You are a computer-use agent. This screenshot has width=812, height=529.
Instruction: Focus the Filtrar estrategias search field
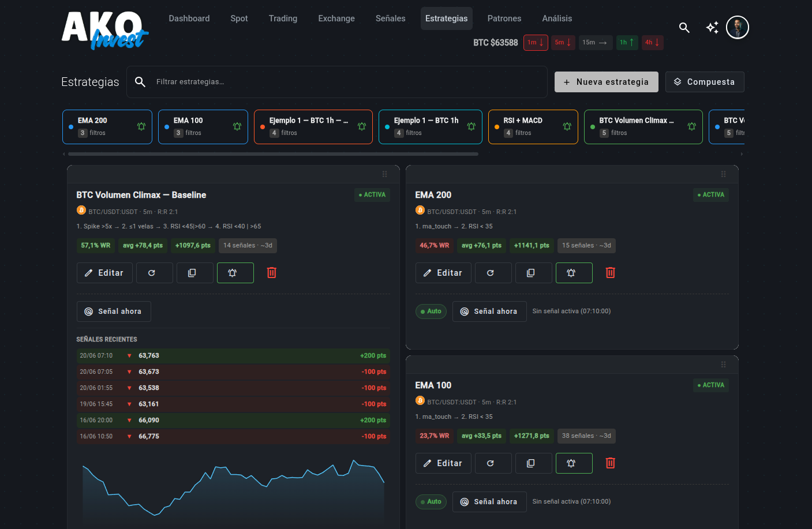tap(337, 82)
